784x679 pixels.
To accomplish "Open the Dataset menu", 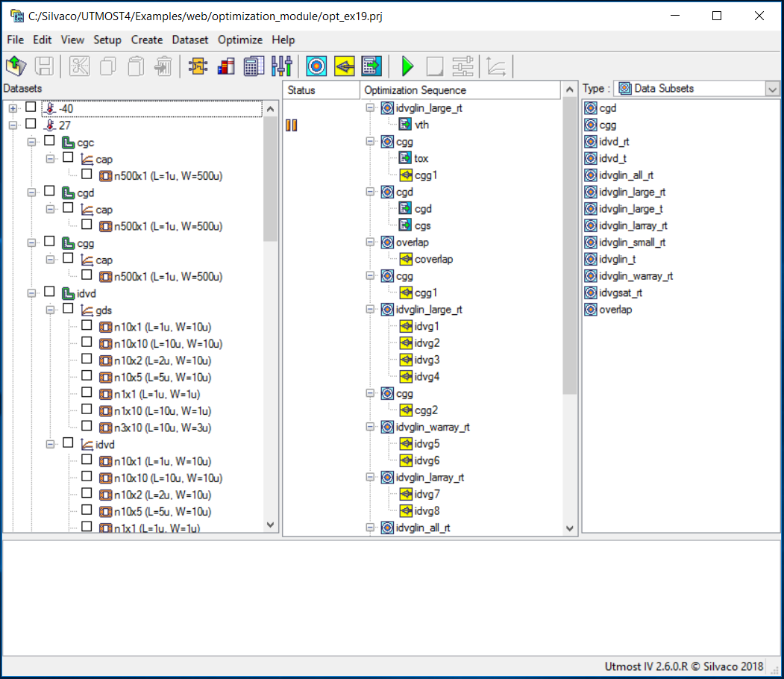I will [x=190, y=40].
